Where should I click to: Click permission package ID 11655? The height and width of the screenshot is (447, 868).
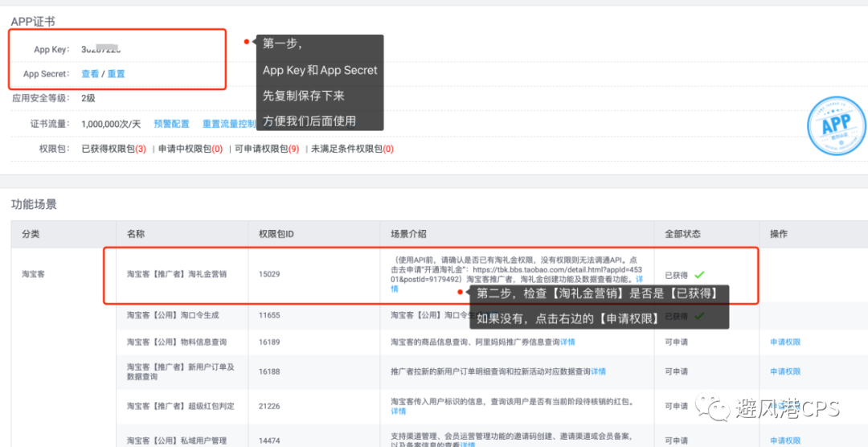pyautogui.click(x=269, y=315)
